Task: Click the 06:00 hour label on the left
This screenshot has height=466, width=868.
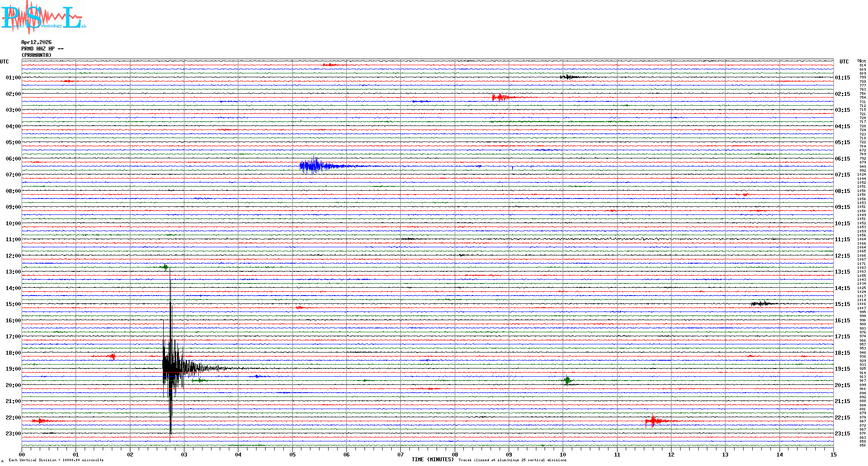Action: [x=13, y=159]
